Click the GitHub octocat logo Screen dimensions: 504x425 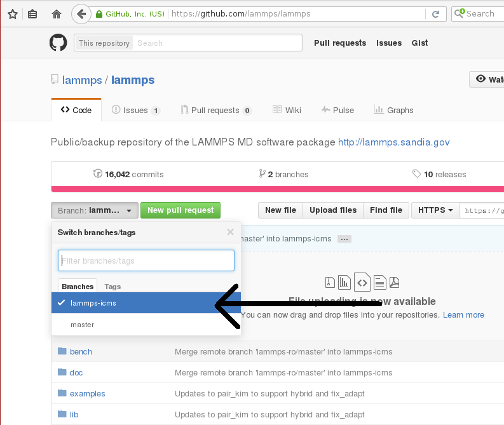click(x=58, y=43)
